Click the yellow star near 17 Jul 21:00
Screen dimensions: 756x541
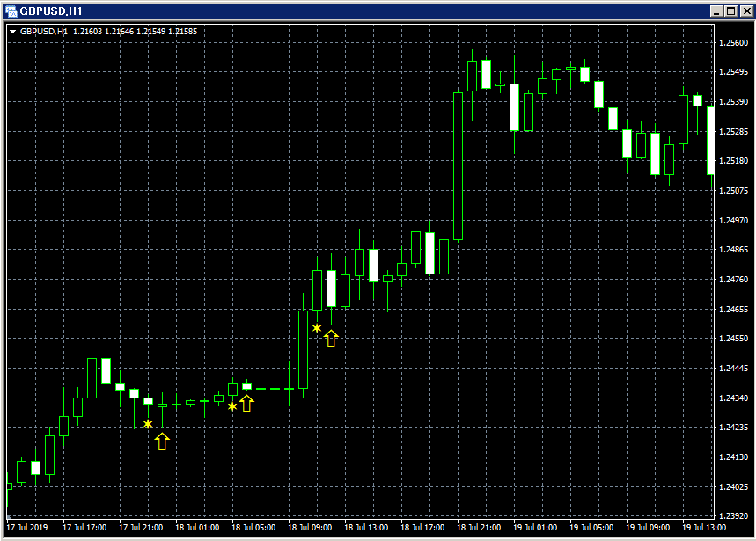[148, 424]
